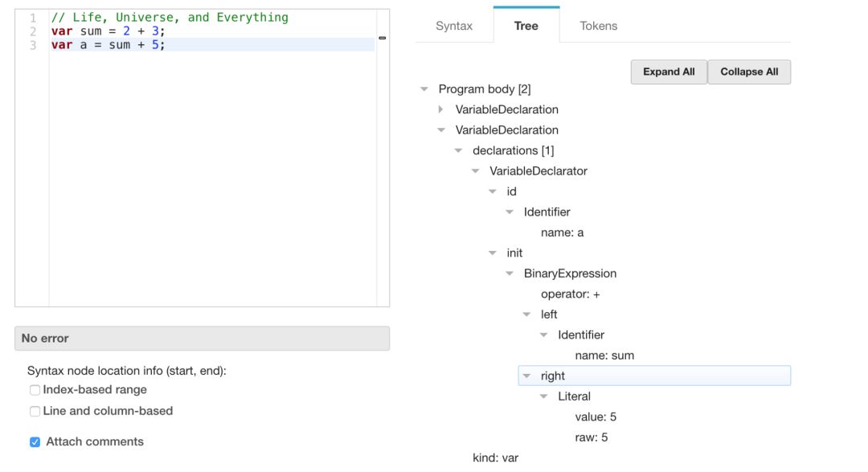Collapse the init node
The width and height of the screenshot is (868, 472).
point(491,252)
